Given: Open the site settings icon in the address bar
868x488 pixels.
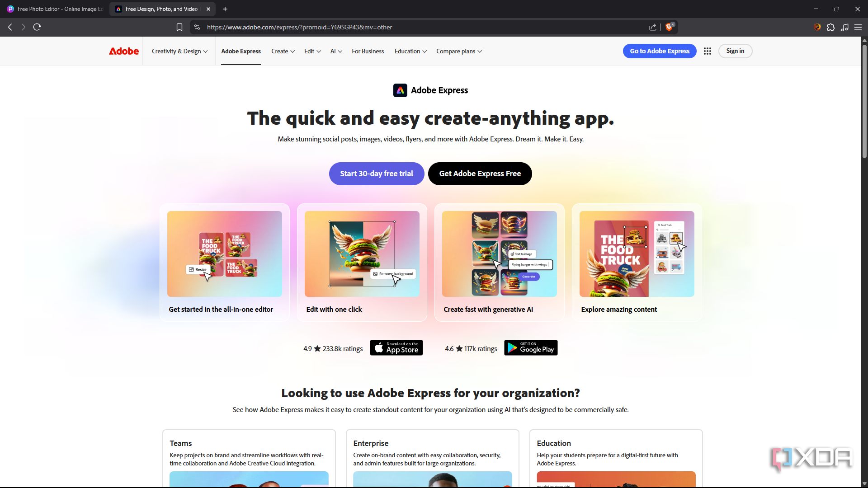Looking at the screenshot, I should pyautogui.click(x=197, y=27).
